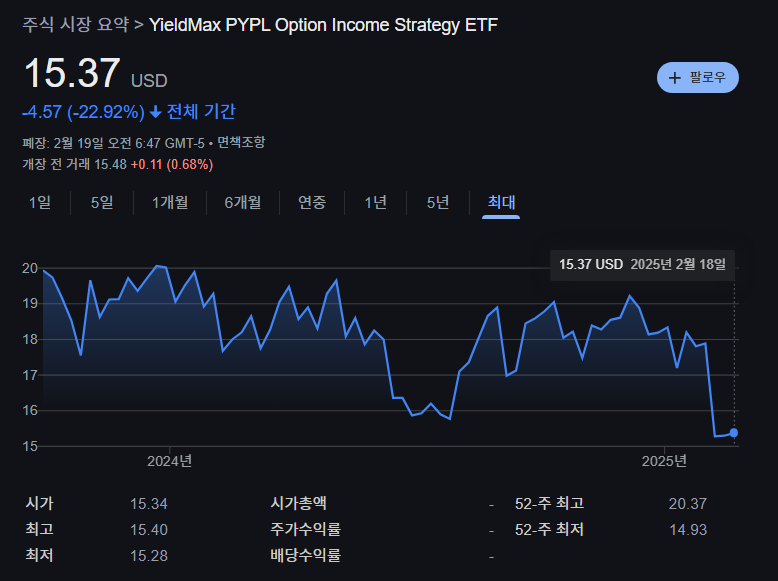Open the 면책조항 disclaimer link
The image size is (778, 581).
coord(241,143)
